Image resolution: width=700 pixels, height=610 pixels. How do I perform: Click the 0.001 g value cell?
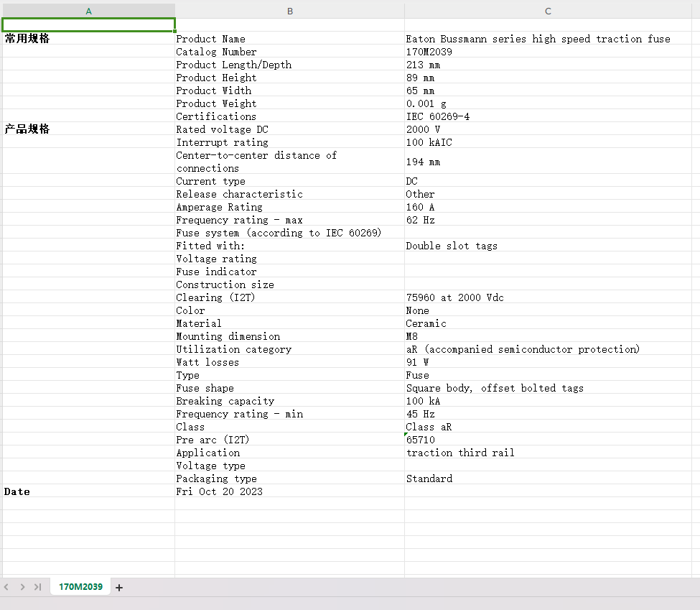[x=548, y=103]
